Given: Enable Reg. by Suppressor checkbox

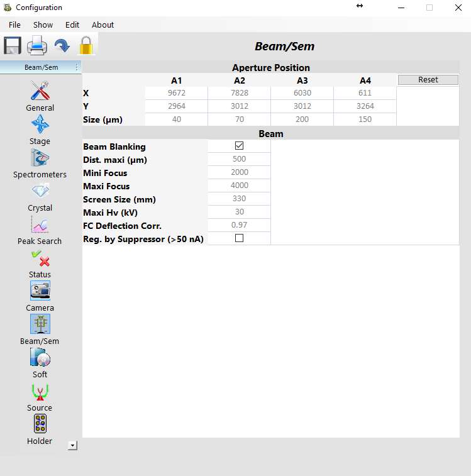Looking at the screenshot, I should (239, 238).
